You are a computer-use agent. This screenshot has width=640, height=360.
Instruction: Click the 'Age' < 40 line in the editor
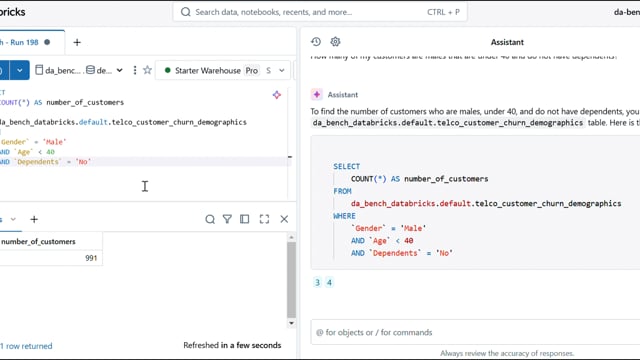(27, 152)
